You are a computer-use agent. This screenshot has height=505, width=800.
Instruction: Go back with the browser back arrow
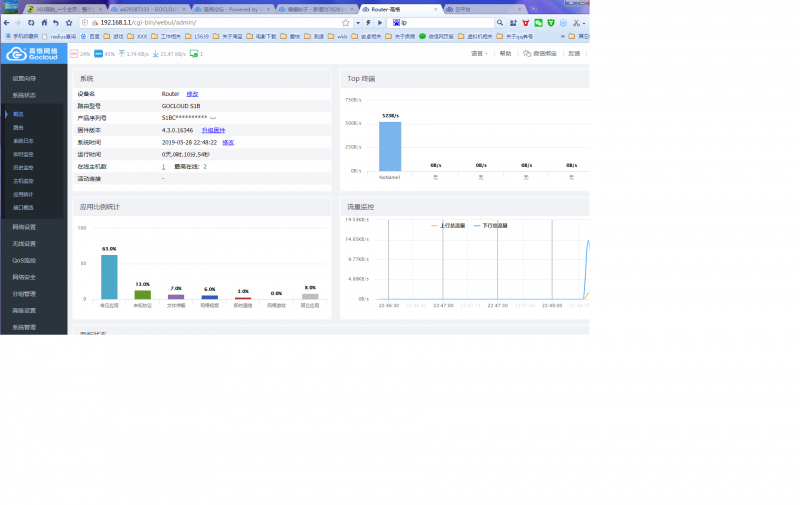click(6, 22)
